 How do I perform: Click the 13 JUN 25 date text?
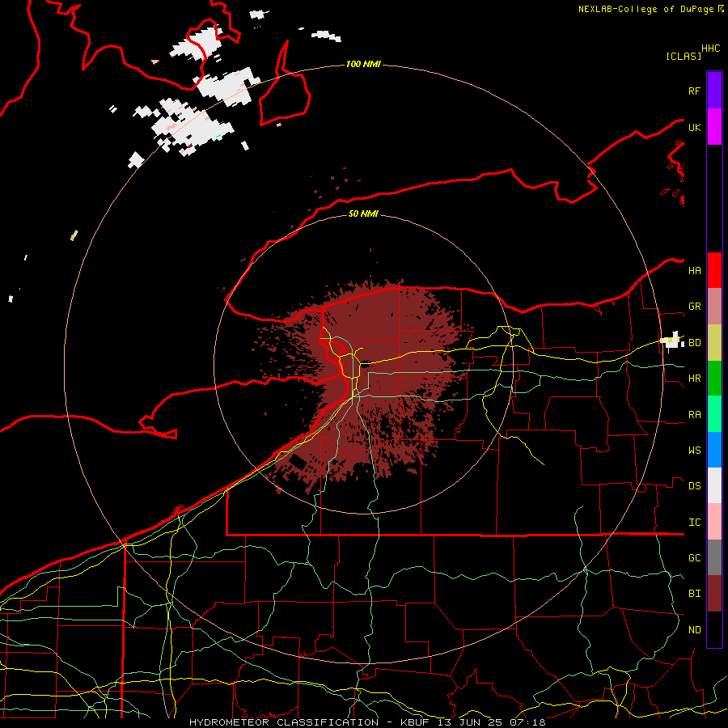[471, 722]
